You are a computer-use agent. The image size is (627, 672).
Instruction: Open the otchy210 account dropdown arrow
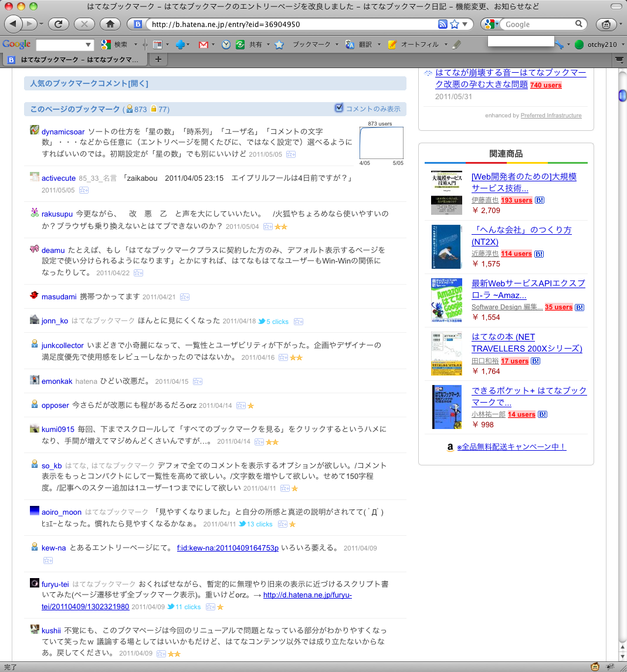click(x=623, y=45)
